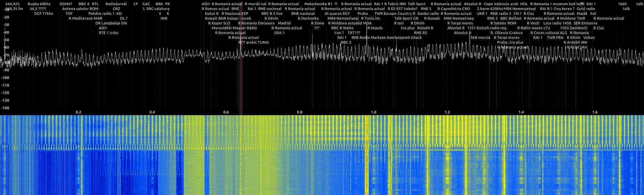Viewport: 644px width, 195px height.
Task: Click the '1503 Zavidoviči' label
Action: (x=574, y=28)
